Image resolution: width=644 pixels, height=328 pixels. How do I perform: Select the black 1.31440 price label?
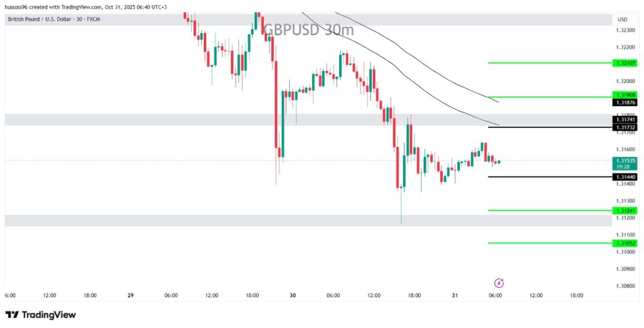coord(625,177)
